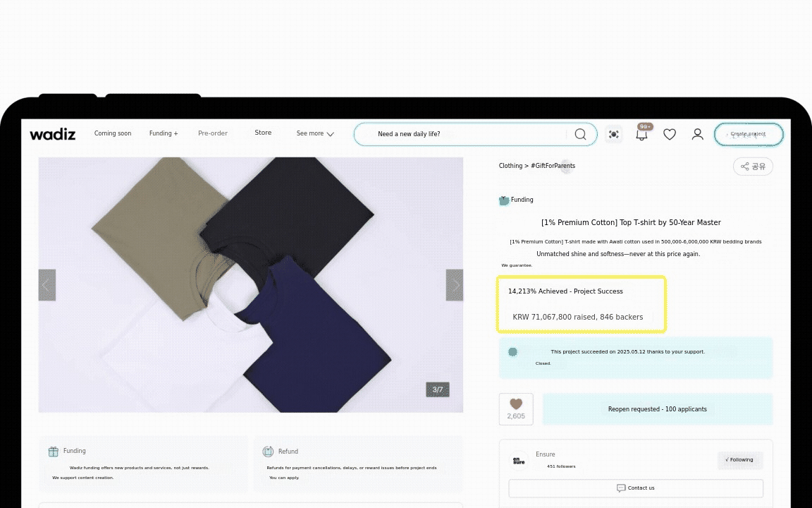Open the wishlist heart in header

coord(670,134)
